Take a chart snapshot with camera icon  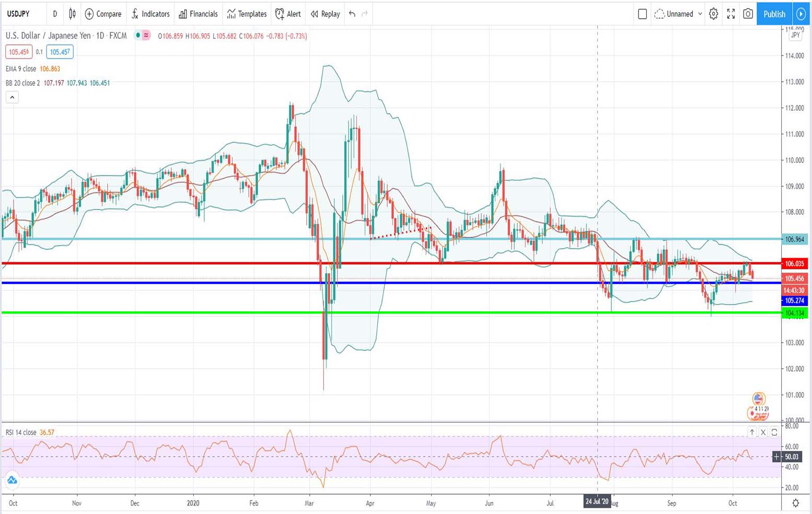748,14
